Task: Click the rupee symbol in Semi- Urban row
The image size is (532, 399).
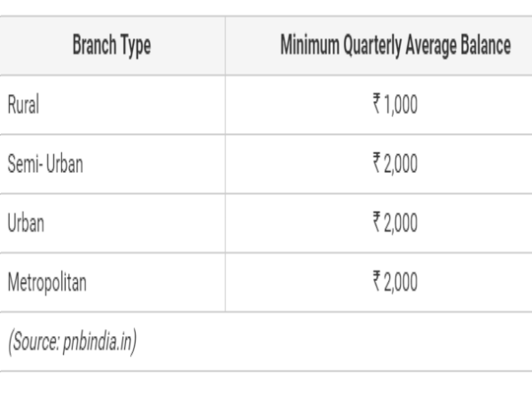Action: pyautogui.click(x=376, y=164)
